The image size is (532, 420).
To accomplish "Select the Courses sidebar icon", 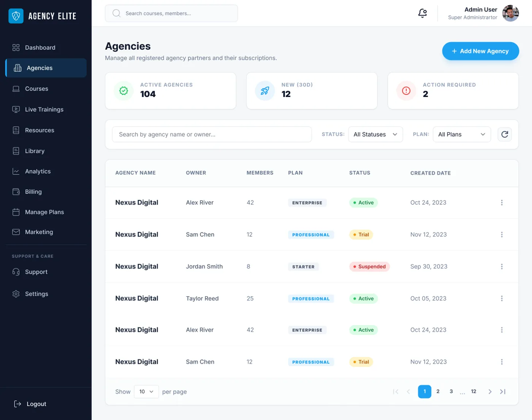I will coord(16,88).
